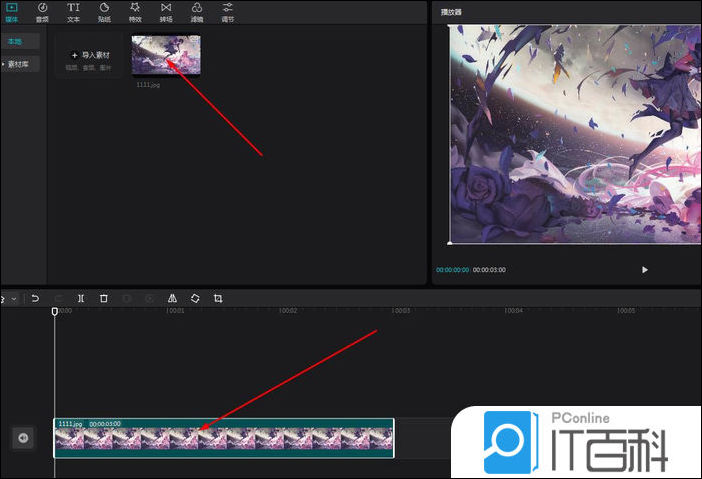This screenshot has width=702, height=479.
Task: Click the timeline playhead marker
Action: pyautogui.click(x=55, y=311)
